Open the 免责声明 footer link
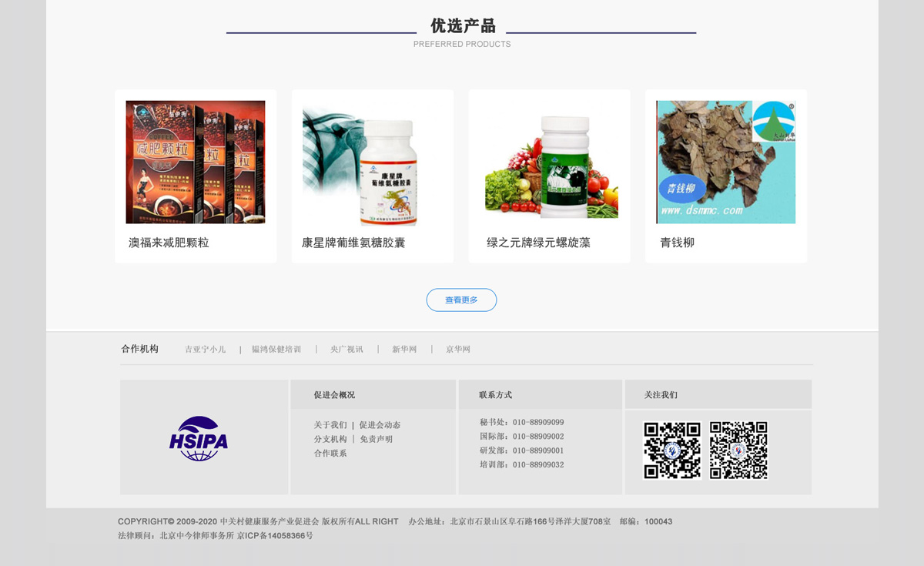The height and width of the screenshot is (566, 924). [377, 439]
